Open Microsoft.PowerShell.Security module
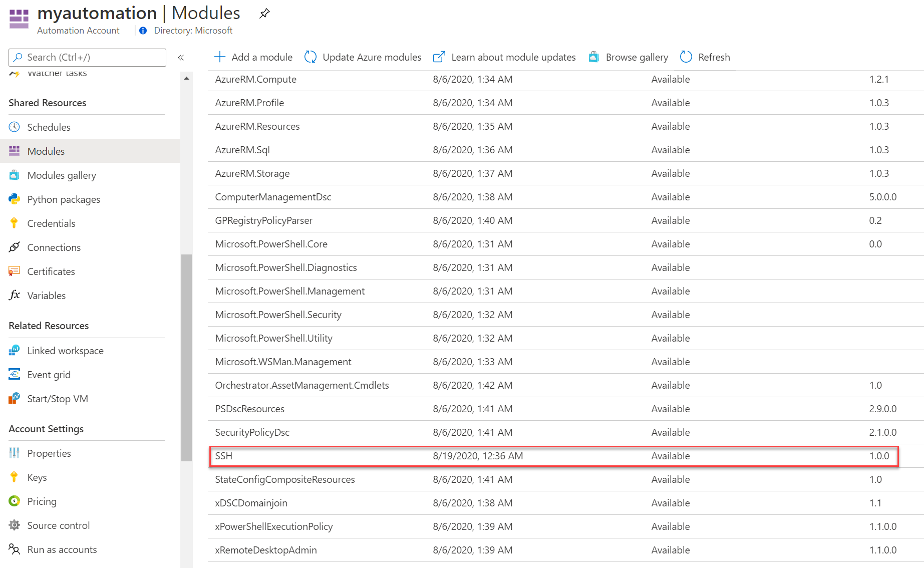Image resolution: width=924 pixels, height=568 pixels. point(278,315)
